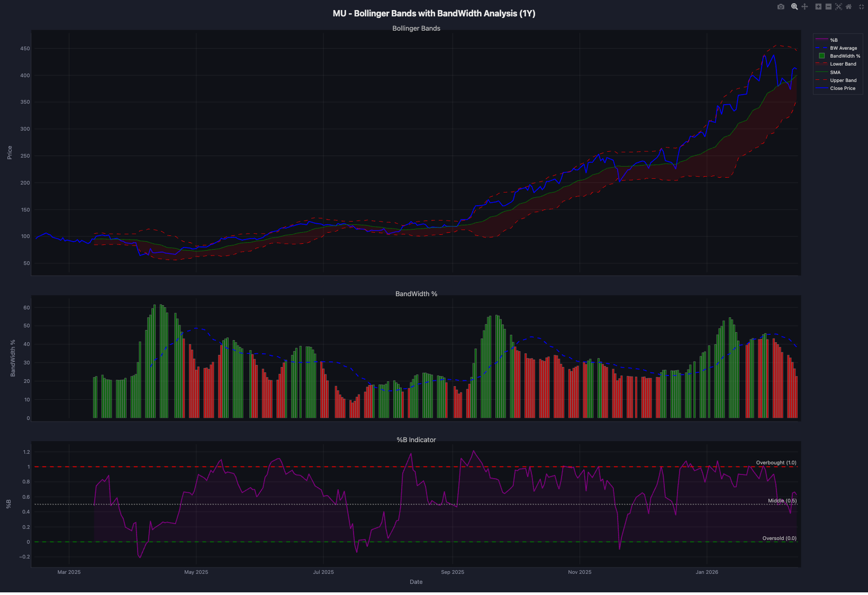Hide the Close Price trace via the legend
Screen dimensions: 868x595
[843, 88]
